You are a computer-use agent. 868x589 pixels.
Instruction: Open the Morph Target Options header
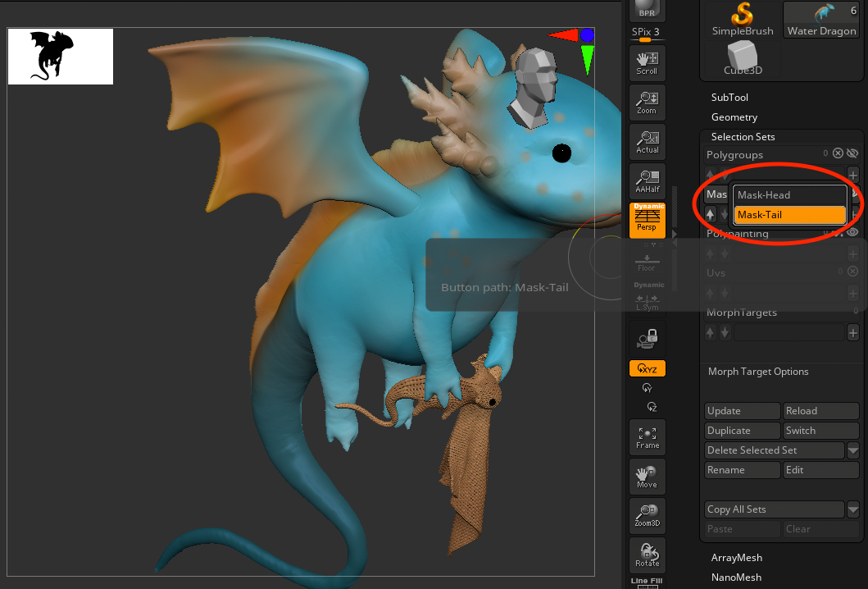(758, 372)
